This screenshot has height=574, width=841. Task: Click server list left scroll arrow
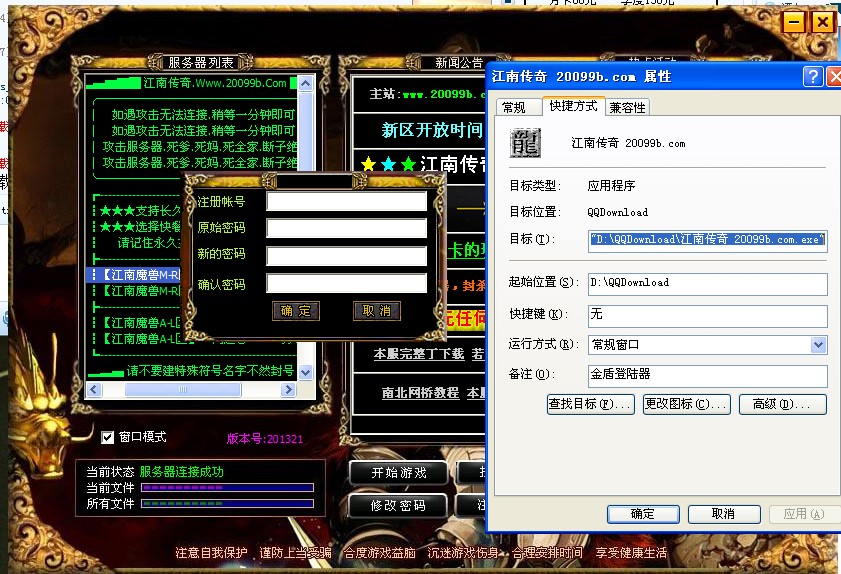94,389
